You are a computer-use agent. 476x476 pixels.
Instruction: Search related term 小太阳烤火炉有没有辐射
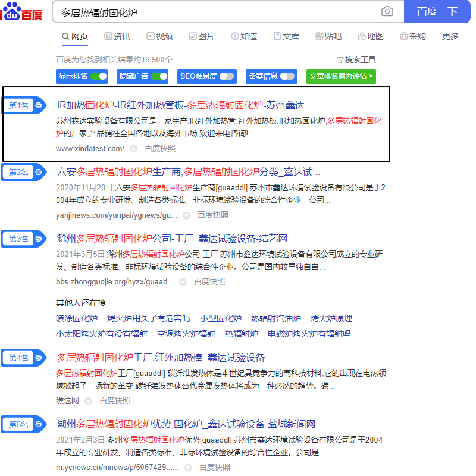coord(102,334)
